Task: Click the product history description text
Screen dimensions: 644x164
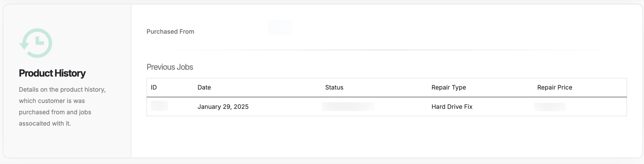Action: pyautogui.click(x=62, y=106)
